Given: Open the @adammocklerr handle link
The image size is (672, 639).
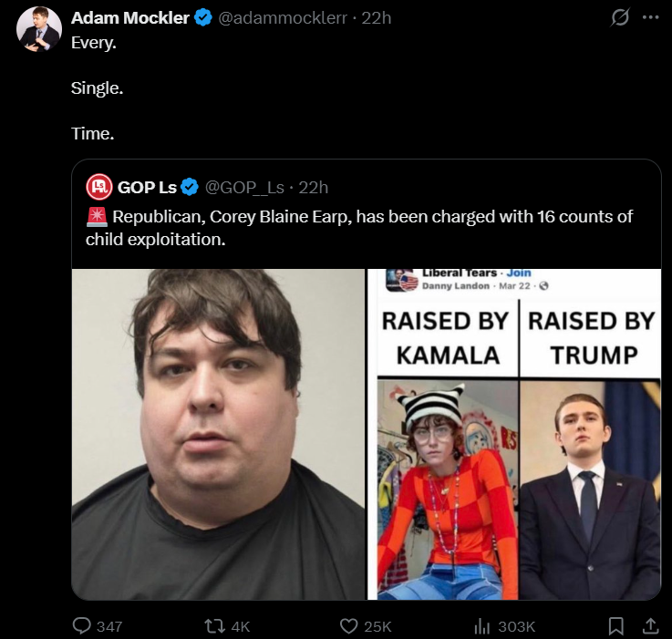Looking at the screenshot, I should click(x=283, y=17).
